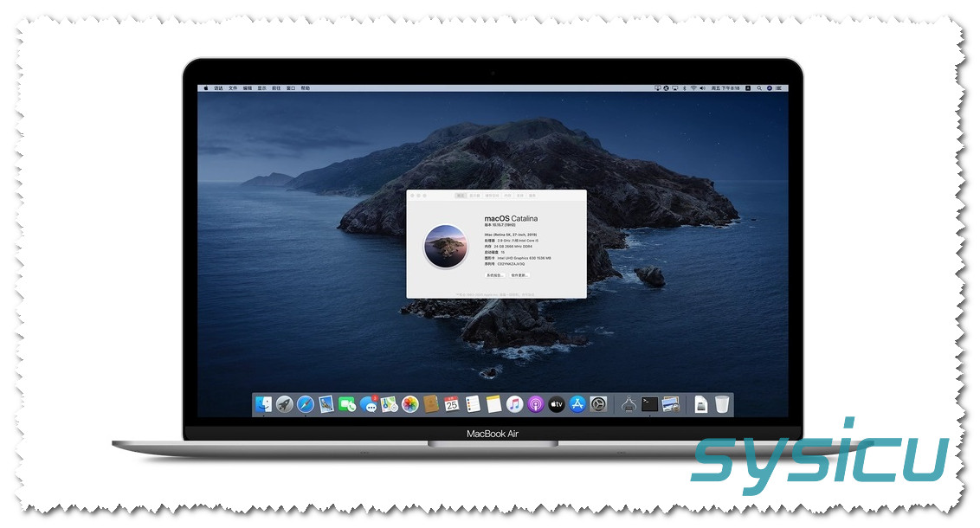This screenshot has width=980, height=528.
Task: Open the 文件 (File) menu
Action: pyautogui.click(x=233, y=88)
